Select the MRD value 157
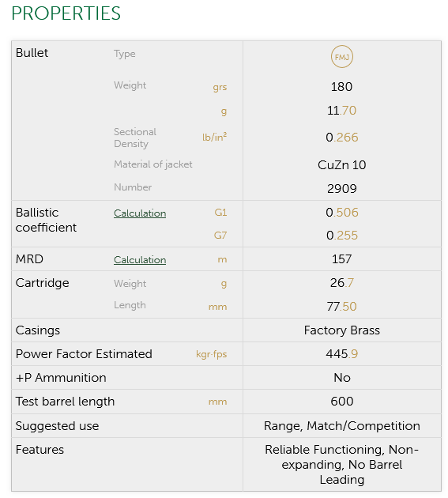448x498 pixels. 341,259
